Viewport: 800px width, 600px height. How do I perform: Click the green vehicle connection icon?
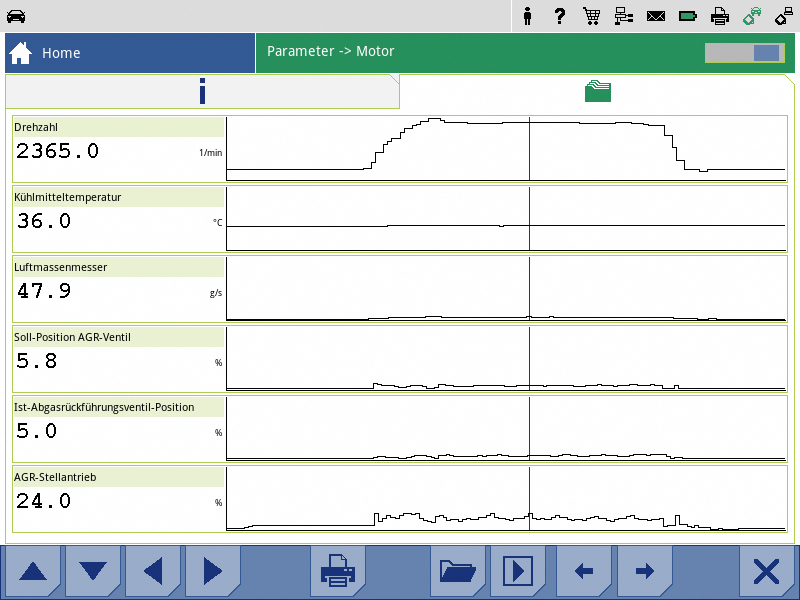point(752,16)
